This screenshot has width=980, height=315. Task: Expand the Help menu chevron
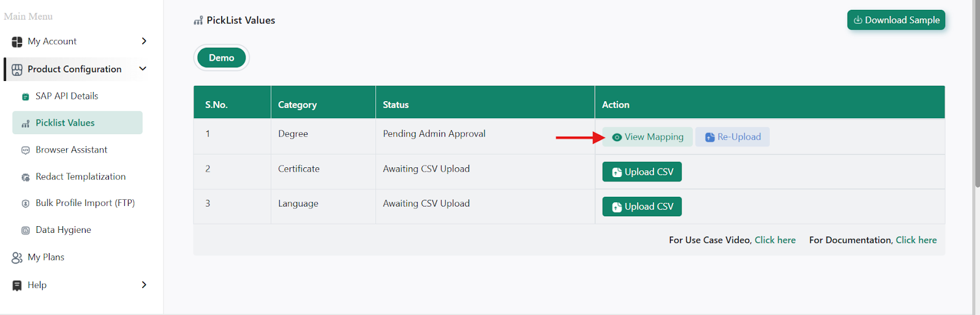click(x=144, y=284)
